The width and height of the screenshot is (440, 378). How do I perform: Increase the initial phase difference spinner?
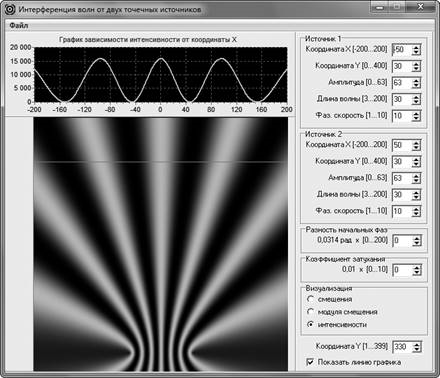tap(416, 238)
